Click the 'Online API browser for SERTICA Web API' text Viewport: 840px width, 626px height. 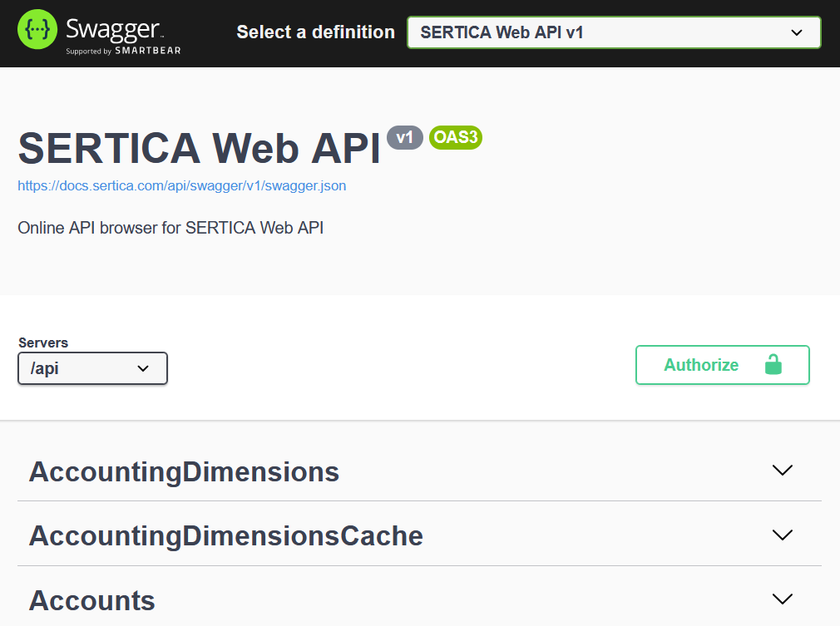coord(170,228)
